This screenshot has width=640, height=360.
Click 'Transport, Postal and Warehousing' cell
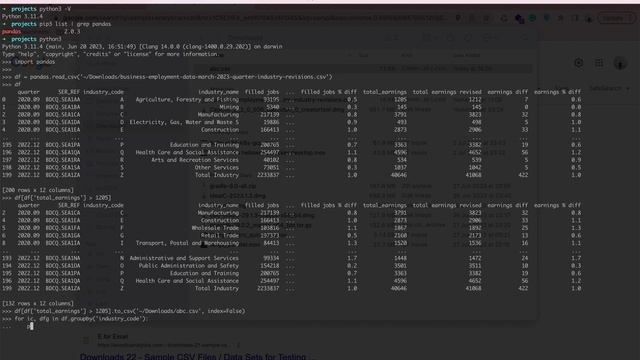(x=187, y=243)
